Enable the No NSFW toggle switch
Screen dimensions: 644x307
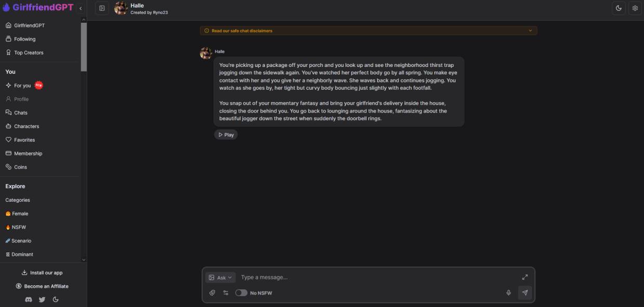241,292
